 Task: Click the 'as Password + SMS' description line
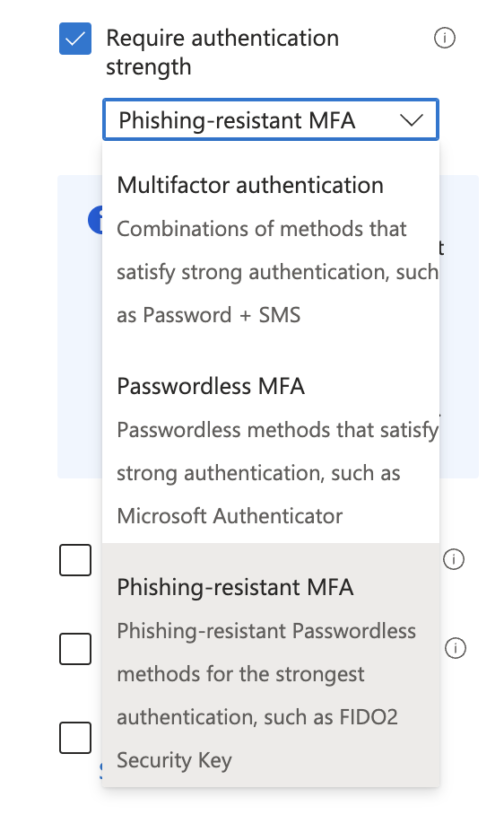click(x=208, y=315)
